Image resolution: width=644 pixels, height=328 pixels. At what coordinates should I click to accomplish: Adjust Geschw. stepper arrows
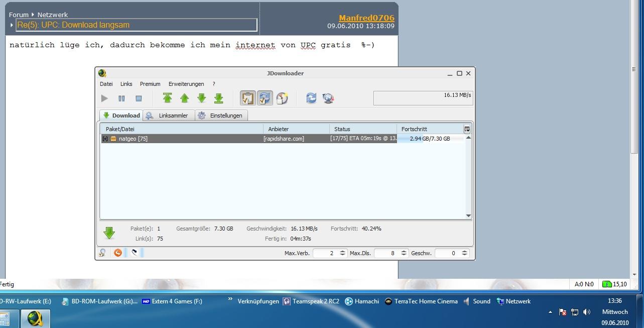(464, 253)
